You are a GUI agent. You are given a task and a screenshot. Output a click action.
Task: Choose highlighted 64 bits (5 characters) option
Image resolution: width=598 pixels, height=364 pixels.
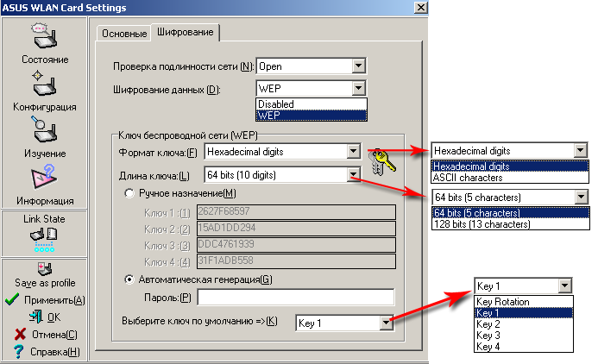pos(511,213)
